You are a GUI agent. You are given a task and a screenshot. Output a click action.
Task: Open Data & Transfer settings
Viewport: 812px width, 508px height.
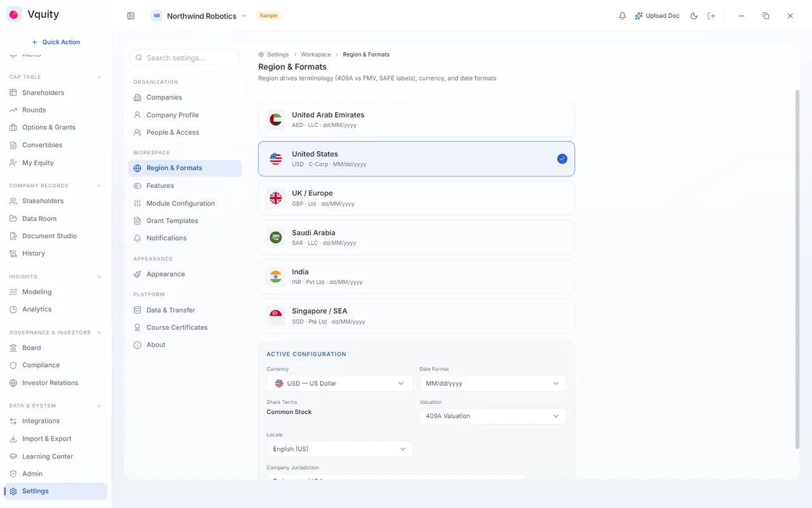[185, 310]
